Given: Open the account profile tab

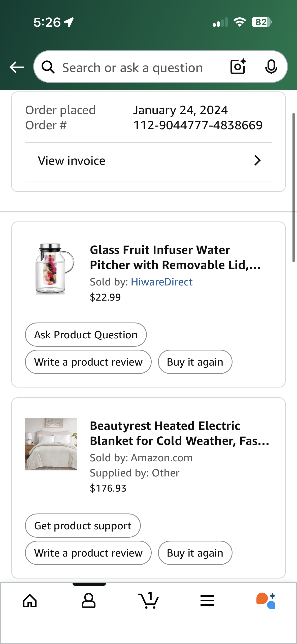Looking at the screenshot, I should 89,600.
